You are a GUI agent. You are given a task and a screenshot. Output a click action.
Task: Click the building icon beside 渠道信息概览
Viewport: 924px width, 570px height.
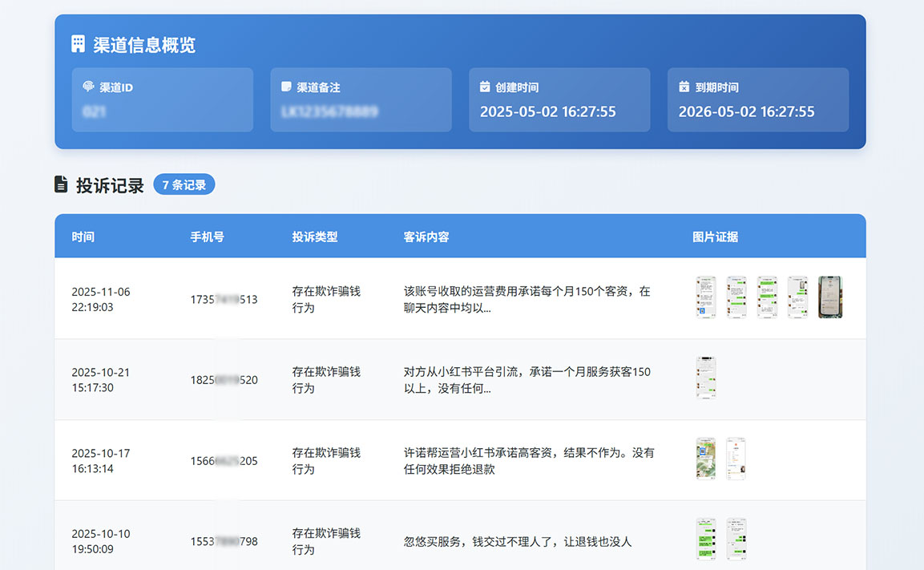pyautogui.click(x=78, y=44)
